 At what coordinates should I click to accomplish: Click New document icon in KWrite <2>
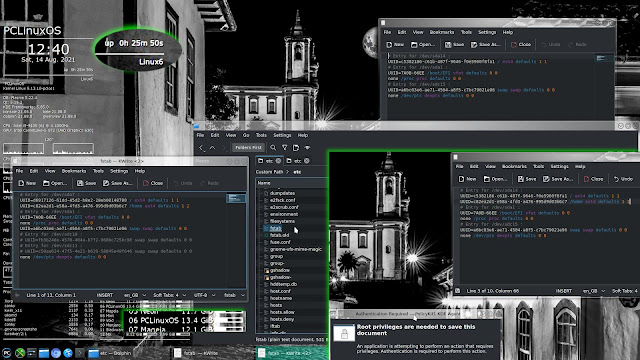pos(27,183)
